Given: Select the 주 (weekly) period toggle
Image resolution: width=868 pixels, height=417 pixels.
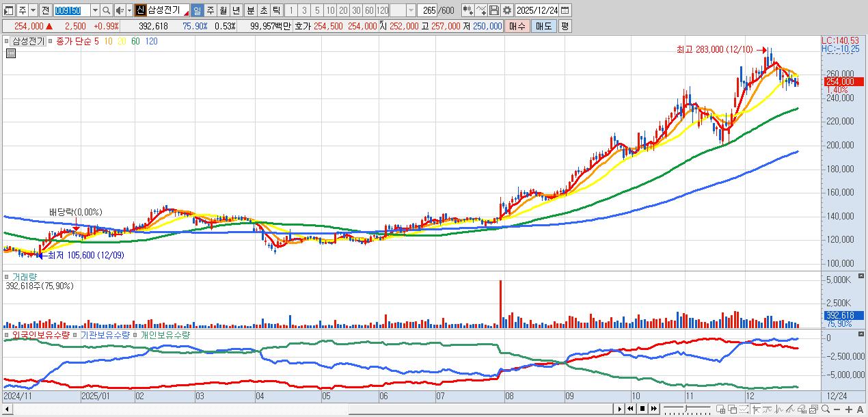Looking at the screenshot, I should 209,10.
